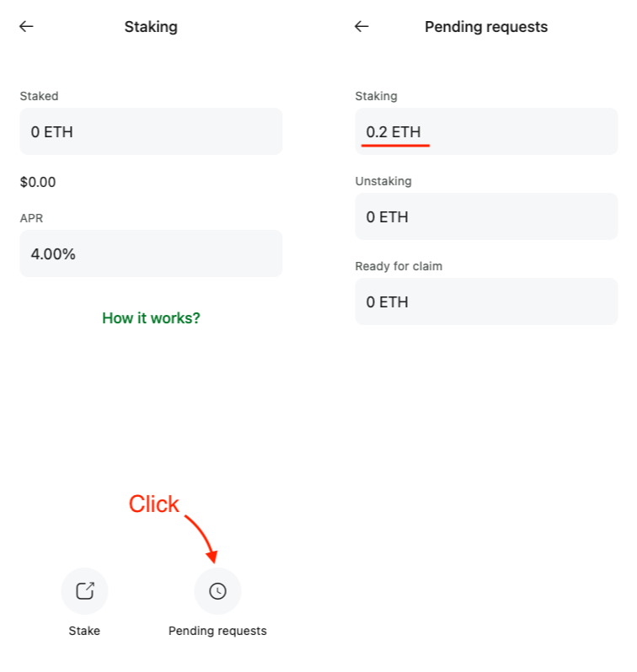The width and height of the screenshot is (637, 672).
Task: Click the Ready for claim 0 ETH field
Action: 486,301
